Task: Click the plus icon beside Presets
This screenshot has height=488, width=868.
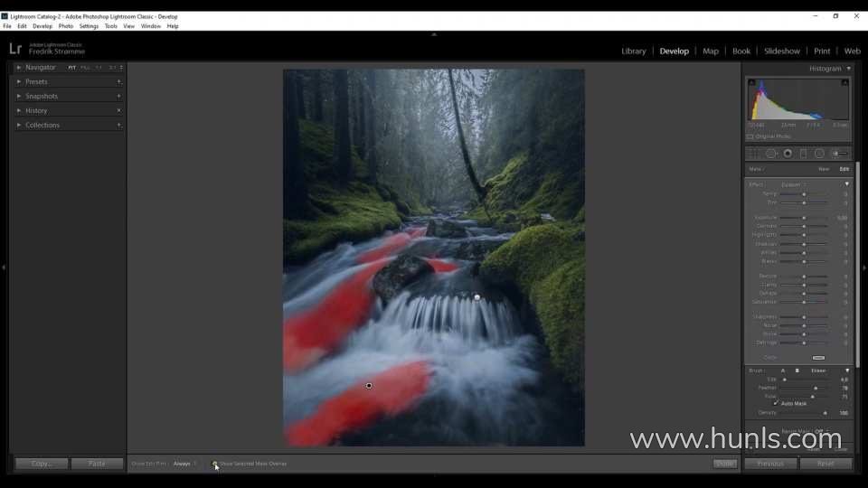Action: (x=119, y=82)
